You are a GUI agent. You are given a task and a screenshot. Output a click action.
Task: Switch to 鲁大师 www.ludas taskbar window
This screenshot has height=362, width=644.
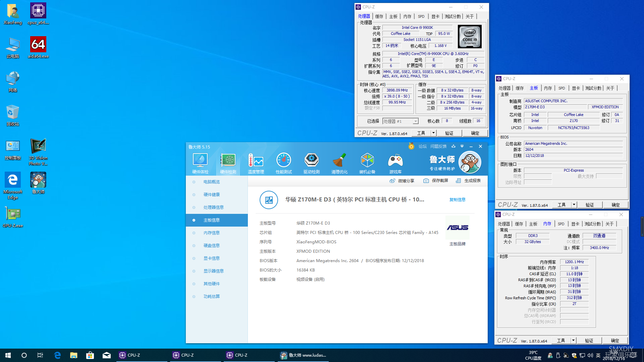[303, 355]
